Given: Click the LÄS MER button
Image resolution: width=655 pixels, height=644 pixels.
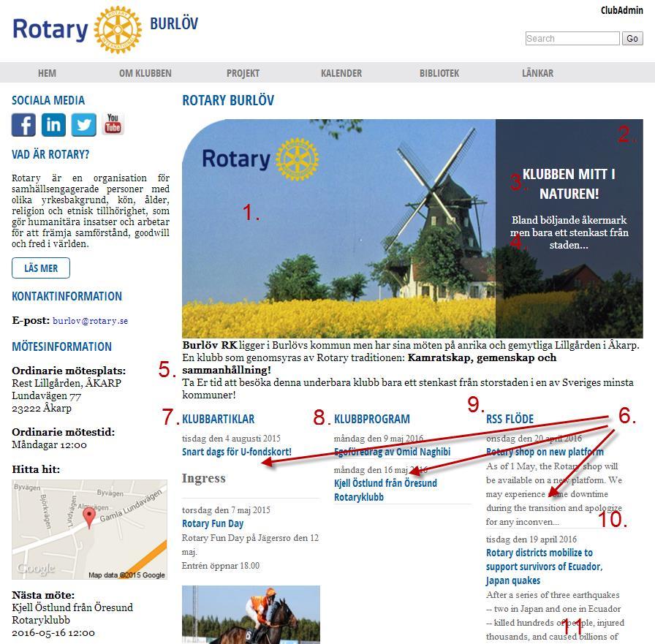Looking at the screenshot, I should point(41,268).
